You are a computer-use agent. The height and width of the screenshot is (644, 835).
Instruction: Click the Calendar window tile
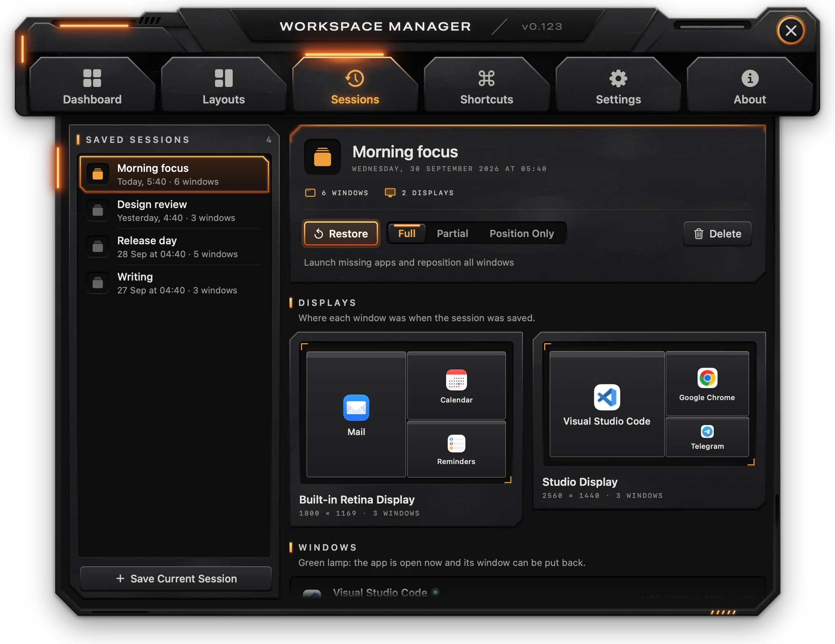point(456,386)
